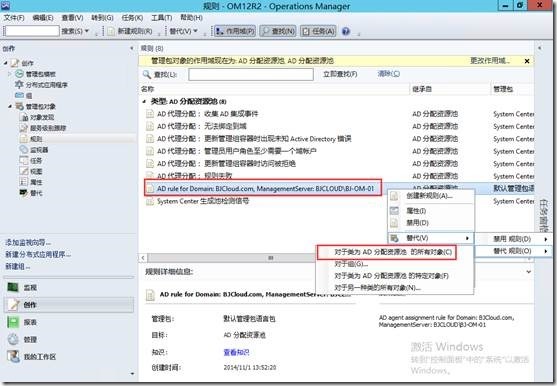The height and width of the screenshot is (386, 557).
Task: Sort by the 继承自 column header
Action: tap(450, 89)
